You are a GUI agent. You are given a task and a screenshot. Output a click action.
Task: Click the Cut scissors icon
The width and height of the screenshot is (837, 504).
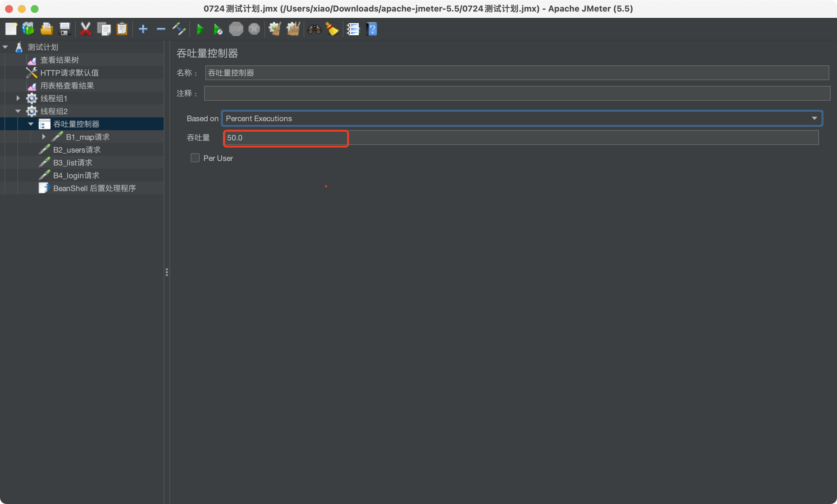(85, 29)
